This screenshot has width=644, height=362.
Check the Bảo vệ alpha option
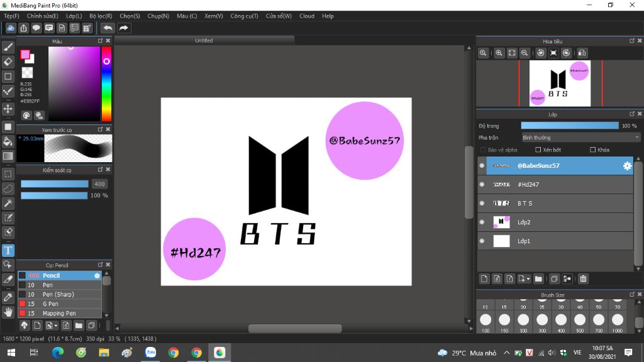pyautogui.click(x=483, y=150)
